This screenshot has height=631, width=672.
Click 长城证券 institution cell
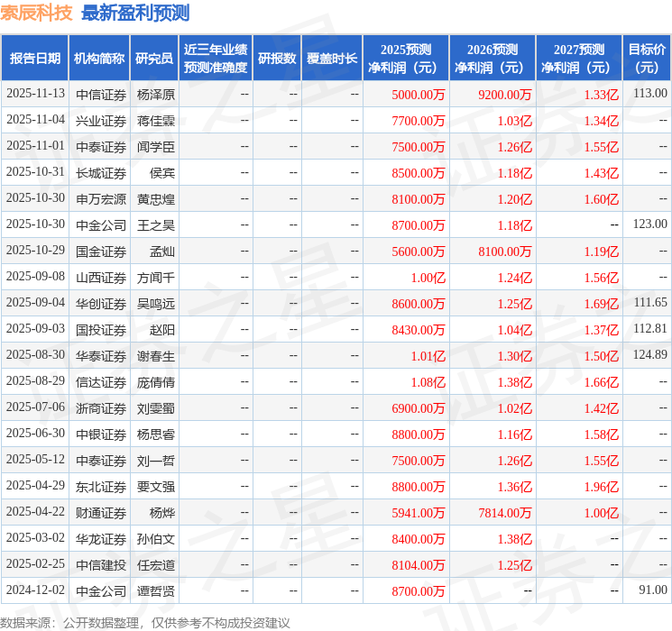101,173
